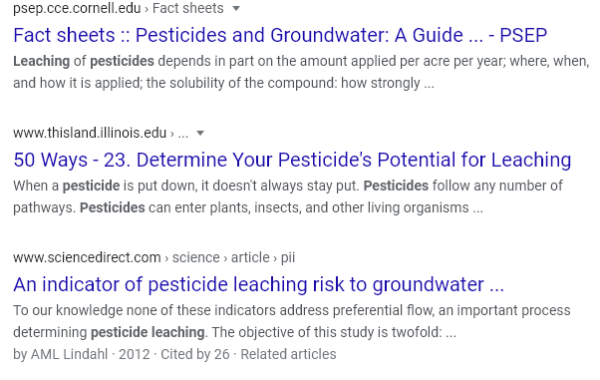
Task: Click the Related articles link
Action: point(288,354)
